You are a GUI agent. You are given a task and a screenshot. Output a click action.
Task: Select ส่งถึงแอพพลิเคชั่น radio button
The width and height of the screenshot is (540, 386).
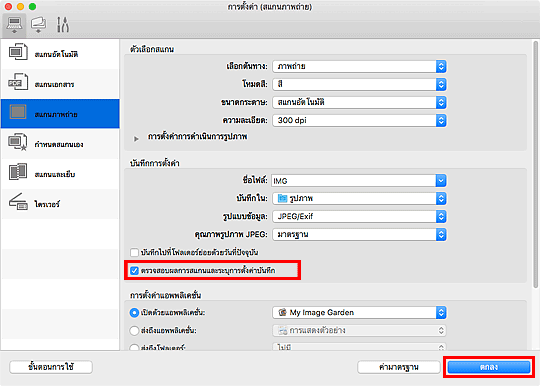(x=134, y=331)
